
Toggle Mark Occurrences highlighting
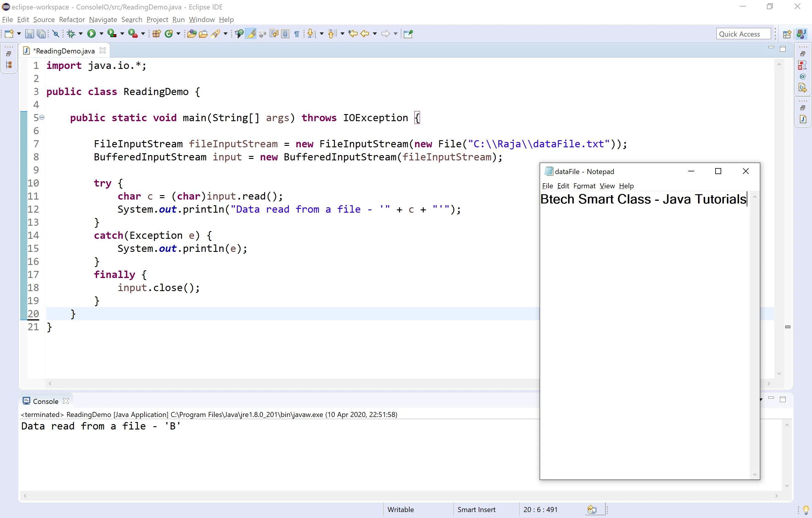tap(251, 33)
